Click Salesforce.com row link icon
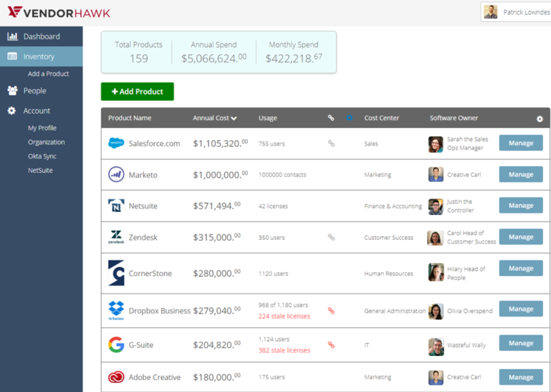The height and width of the screenshot is (392, 551). pyautogui.click(x=331, y=143)
